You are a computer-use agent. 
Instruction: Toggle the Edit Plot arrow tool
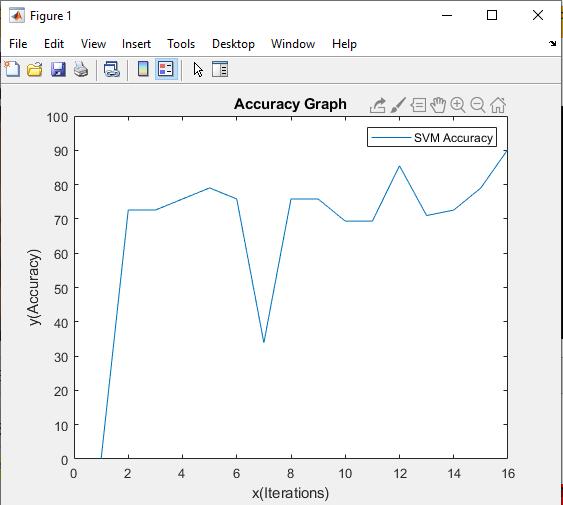point(198,70)
